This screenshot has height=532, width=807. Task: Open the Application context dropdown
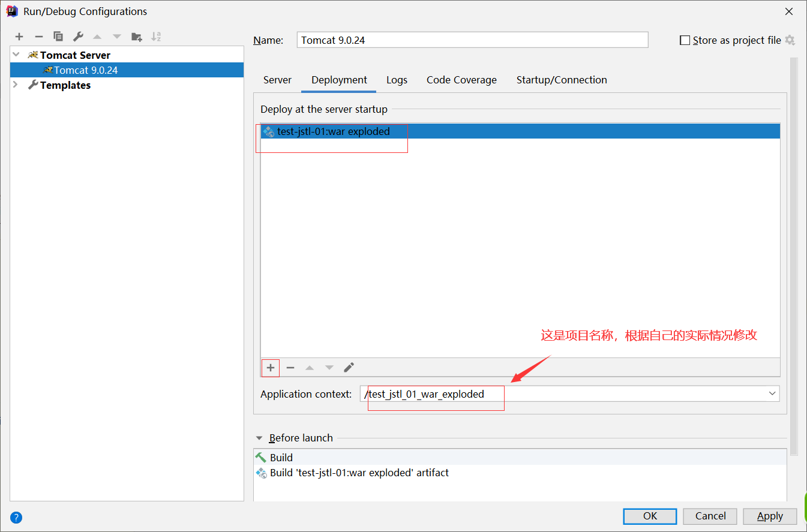772,393
